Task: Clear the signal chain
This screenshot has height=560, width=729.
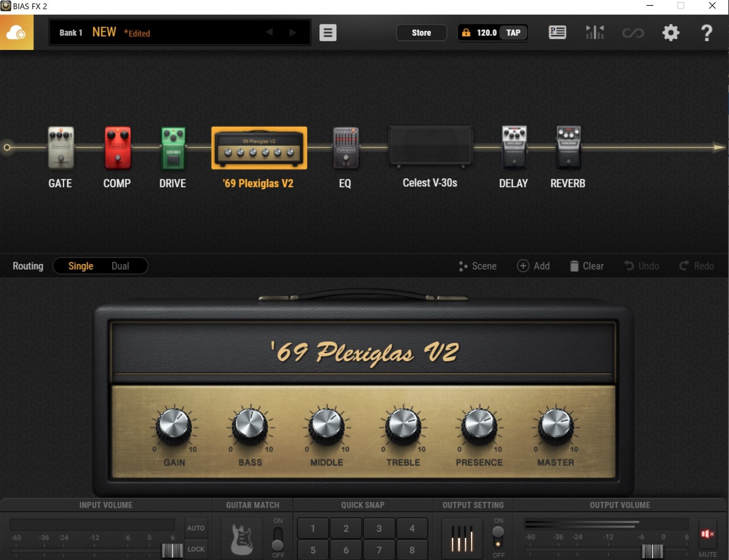Action: point(587,266)
